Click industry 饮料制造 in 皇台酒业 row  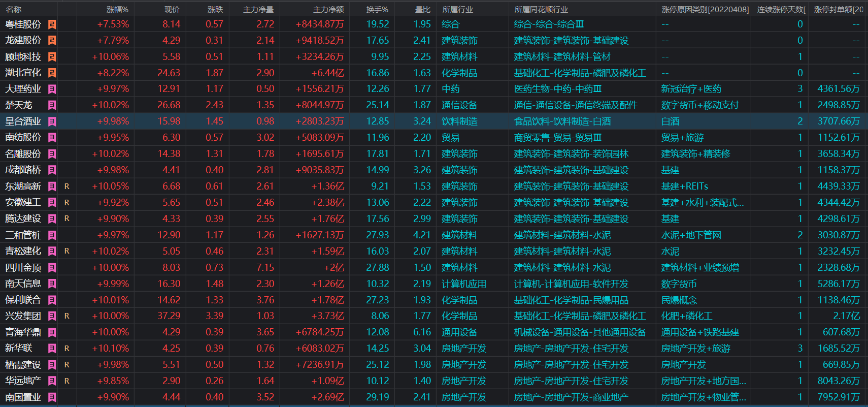[460, 121]
